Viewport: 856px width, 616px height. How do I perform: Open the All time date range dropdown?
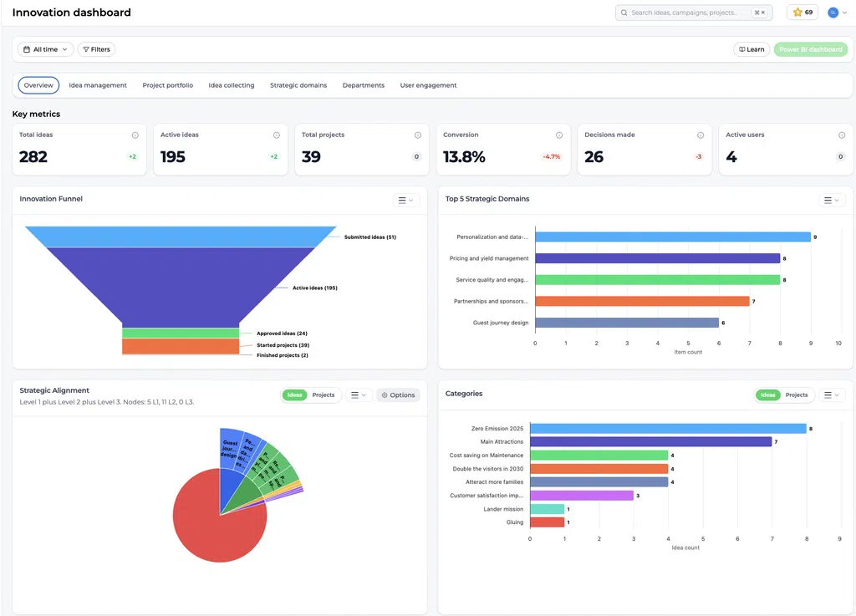coord(46,49)
